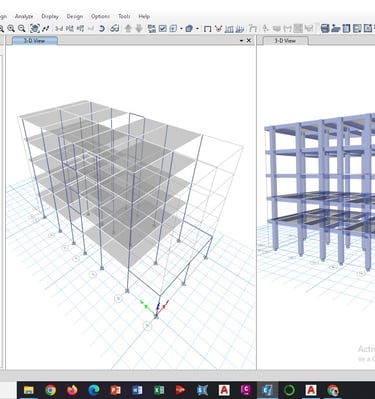
Task: Click the Display Shell Stresses icon
Action: pos(240,29)
